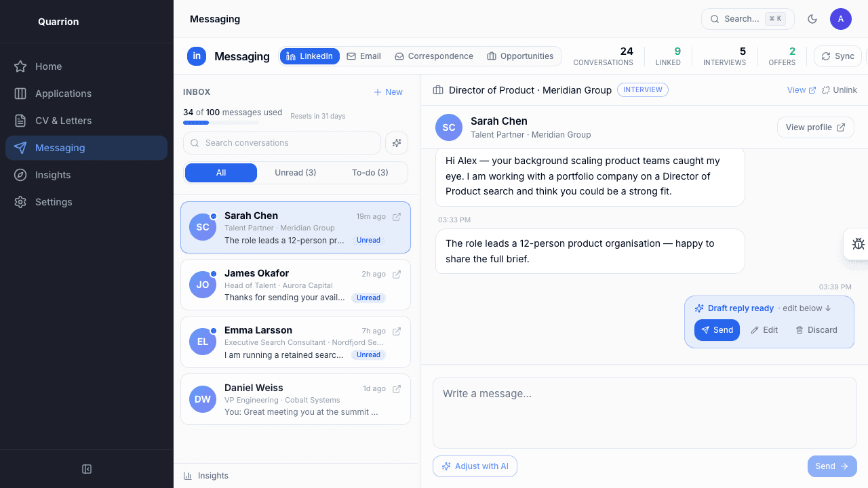Click the View link for the opportunity
Image resolution: width=868 pixels, height=488 pixels.
[x=802, y=90]
